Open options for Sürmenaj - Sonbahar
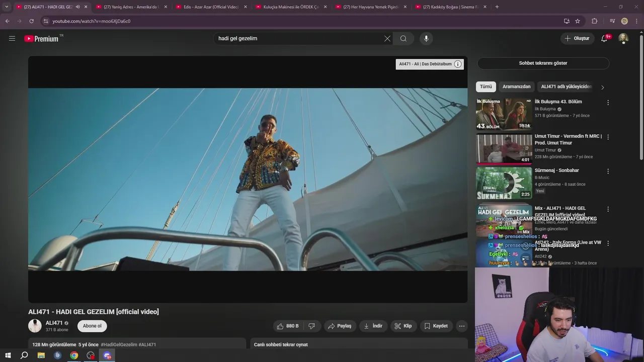This screenshot has height=362, width=644. [608, 171]
